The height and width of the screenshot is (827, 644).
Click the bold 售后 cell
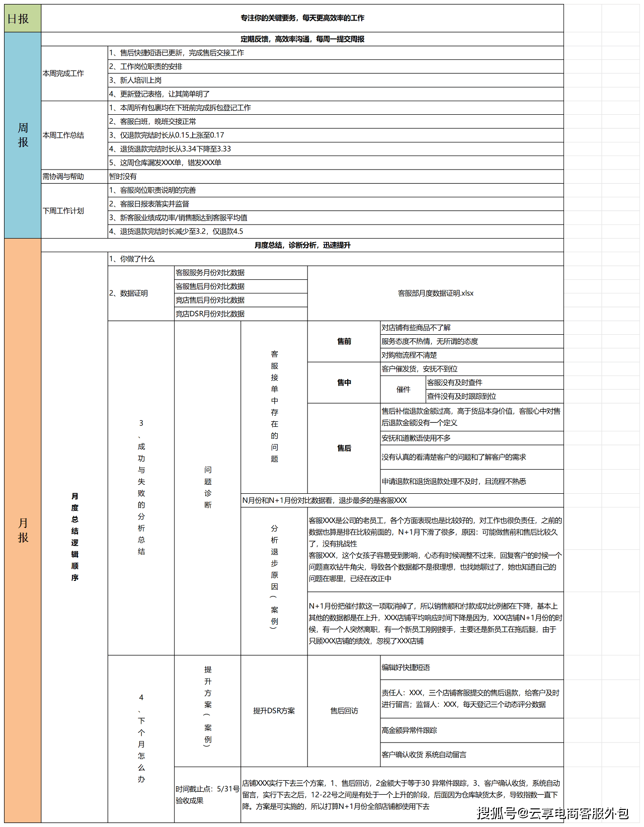(344, 448)
